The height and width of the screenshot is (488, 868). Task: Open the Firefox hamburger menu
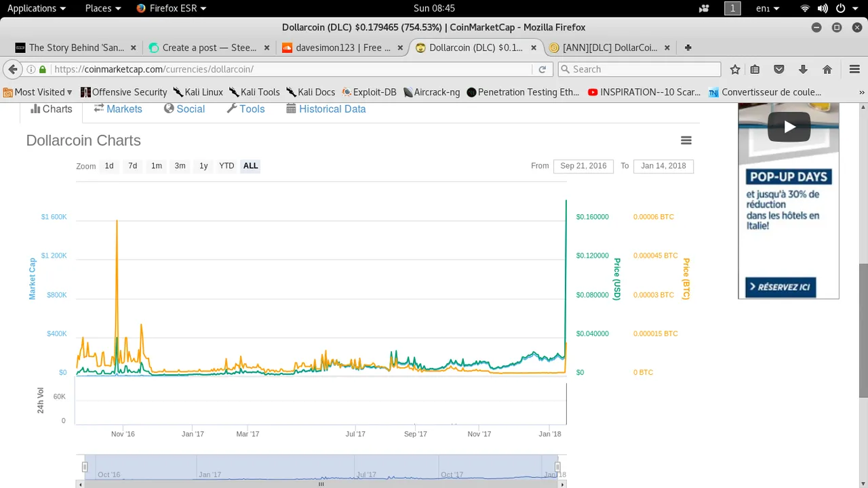point(854,69)
